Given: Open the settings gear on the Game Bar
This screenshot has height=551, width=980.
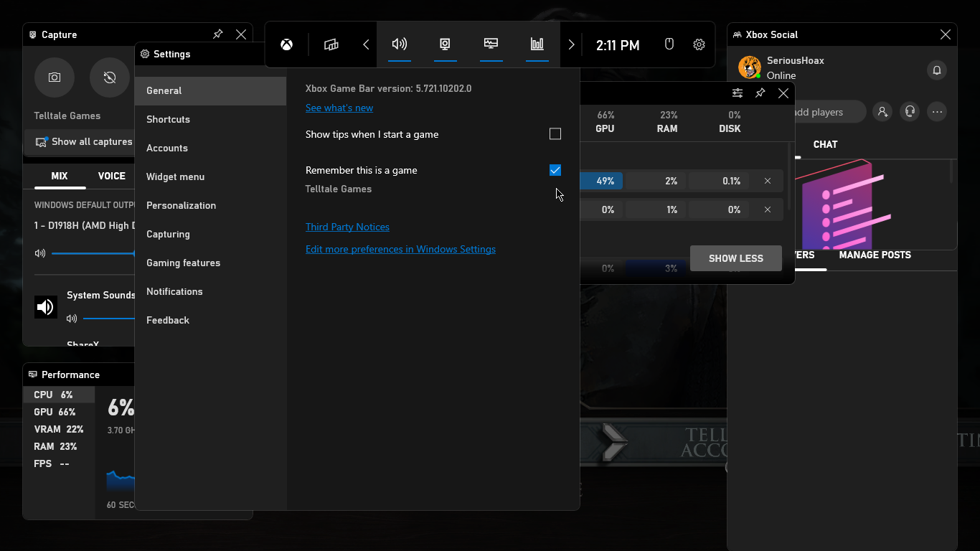Looking at the screenshot, I should 699,44.
